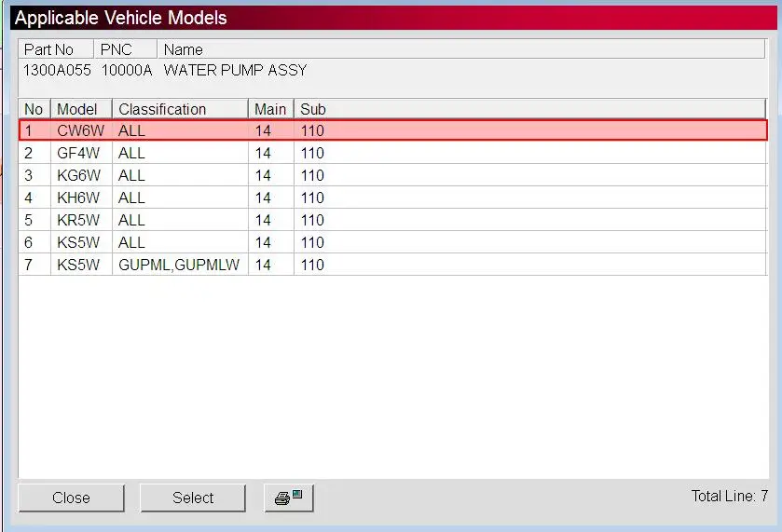Select the KR5W model row
The height and width of the screenshot is (532, 782).
pyautogui.click(x=392, y=220)
